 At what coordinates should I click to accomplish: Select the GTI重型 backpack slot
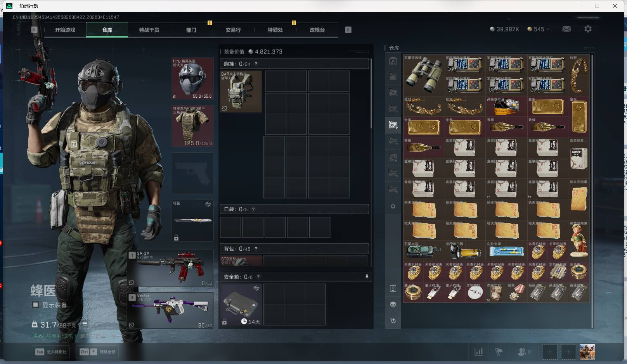241,260
